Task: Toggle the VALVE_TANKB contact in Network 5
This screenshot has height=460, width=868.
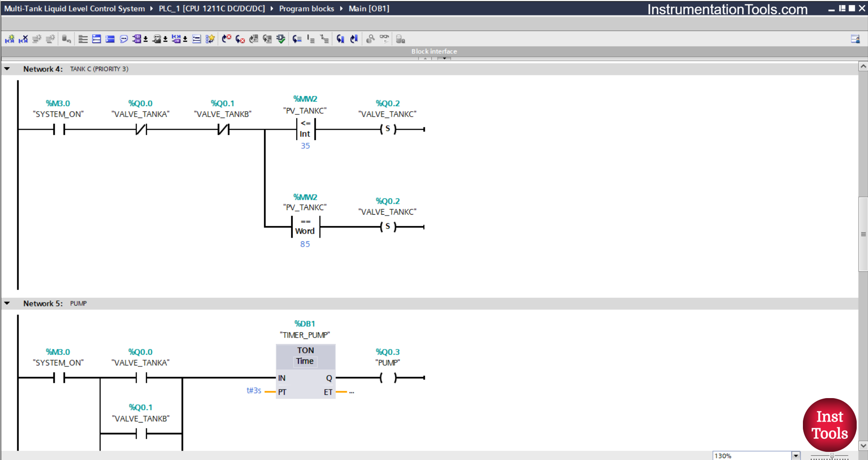Action: [x=141, y=434]
